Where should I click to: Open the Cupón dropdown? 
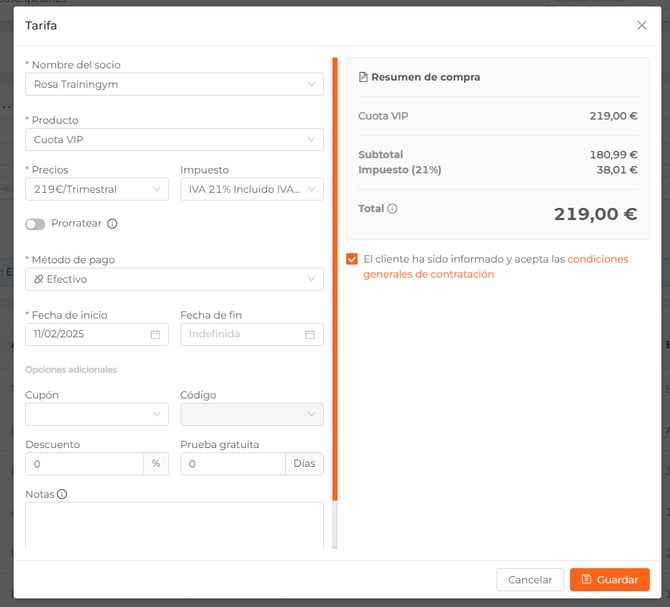[x=97, y=414]
